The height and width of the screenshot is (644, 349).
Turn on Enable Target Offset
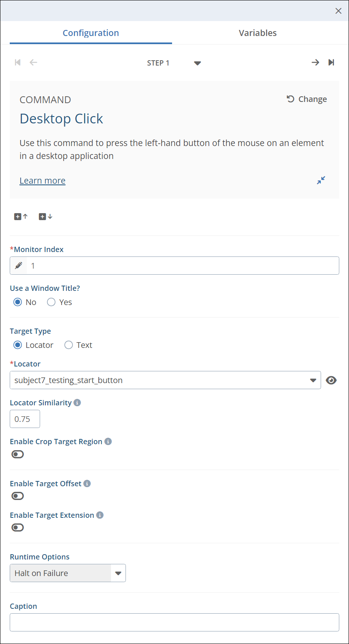[x=18, y=496]
